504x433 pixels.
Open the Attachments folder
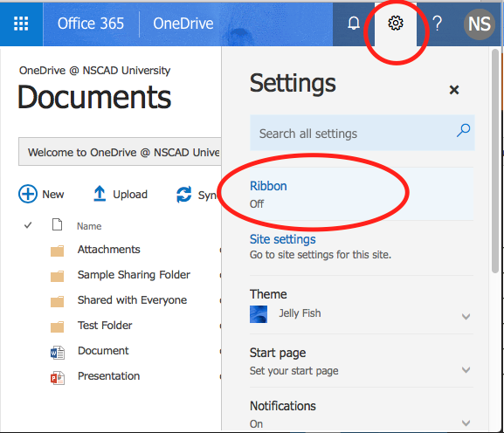[108, 250]
